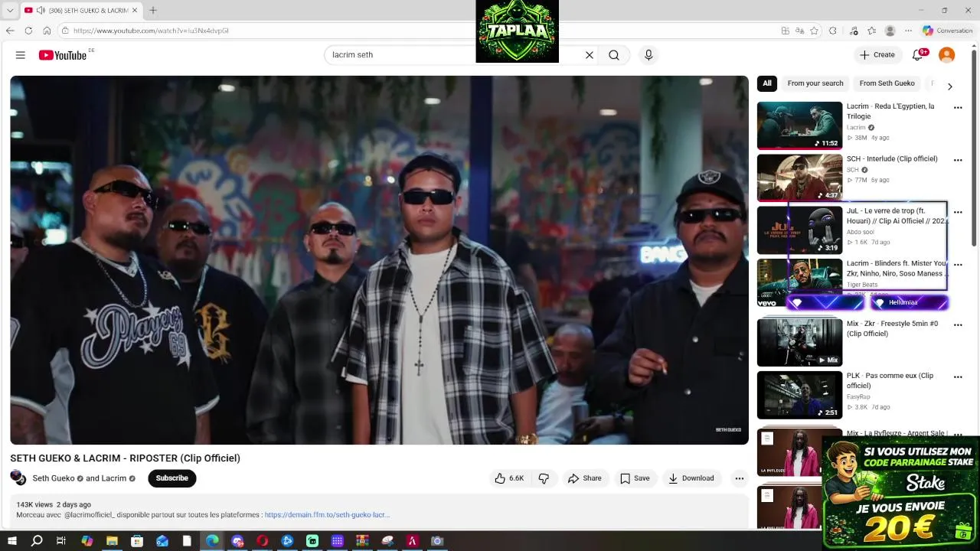Click the browser address bar URL
Image resolution: width=980 pixels, height=551 pixels.
151,31
